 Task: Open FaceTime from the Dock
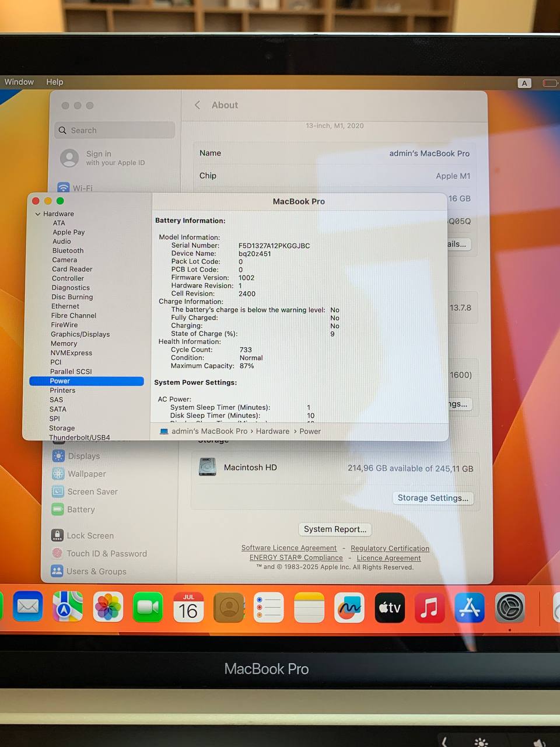pos(148,607)
